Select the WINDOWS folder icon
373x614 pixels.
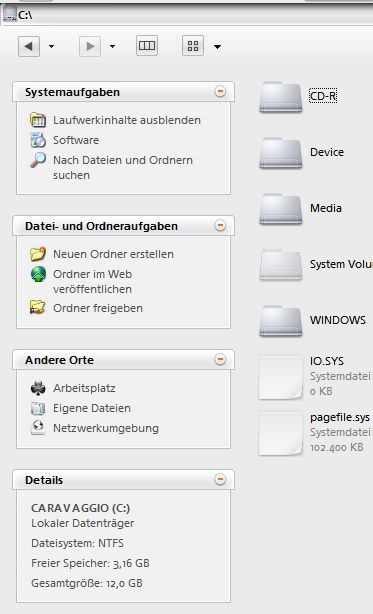point(280,321)
